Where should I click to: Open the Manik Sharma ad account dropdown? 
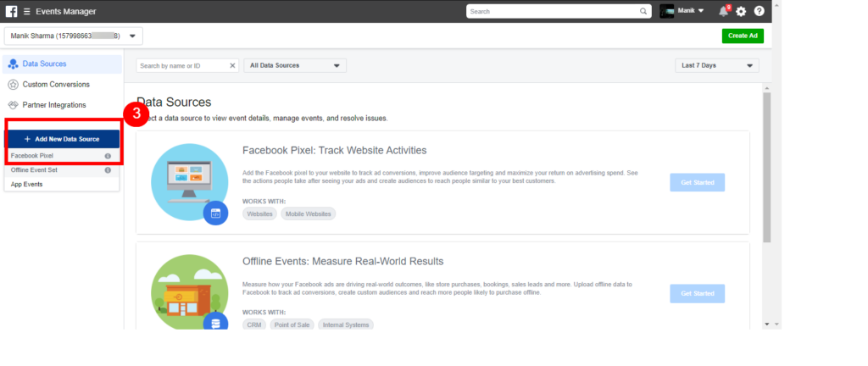click(73, 36)
